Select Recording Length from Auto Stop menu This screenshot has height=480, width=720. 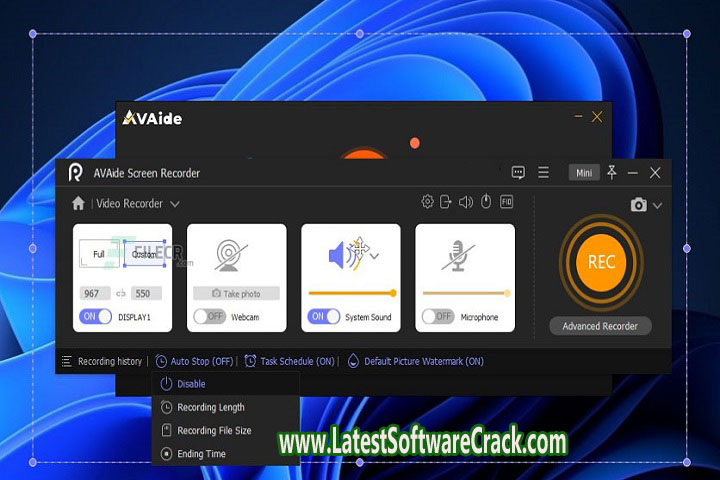click(210, 407)
